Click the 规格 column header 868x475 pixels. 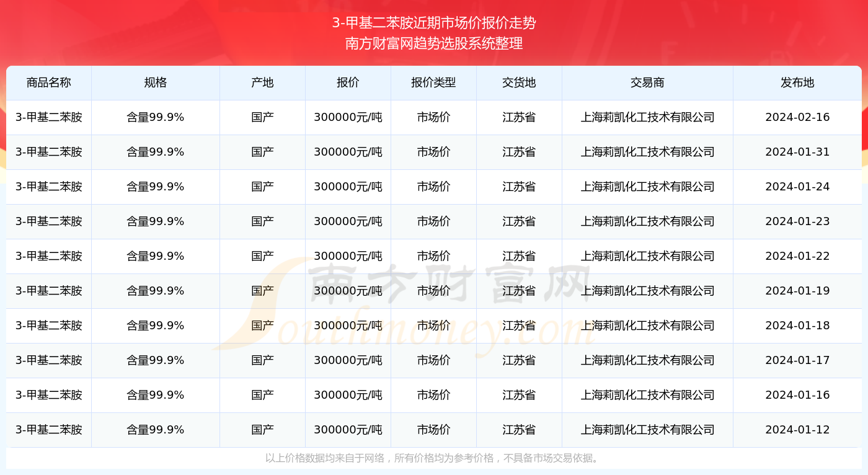click(156, 82)
